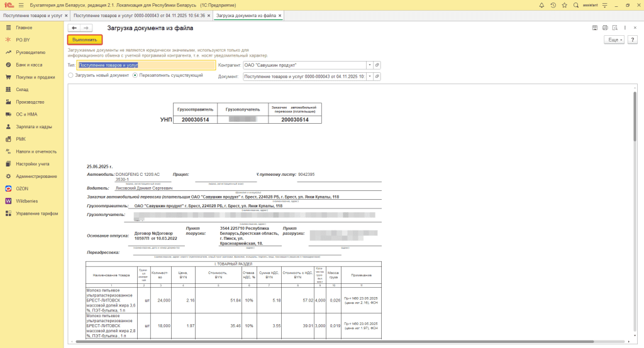Viewport: 644px width, 348px height.
Task: Switch to 'Поступление товаров и услуг' first tab
Action: tap(31, 14)
